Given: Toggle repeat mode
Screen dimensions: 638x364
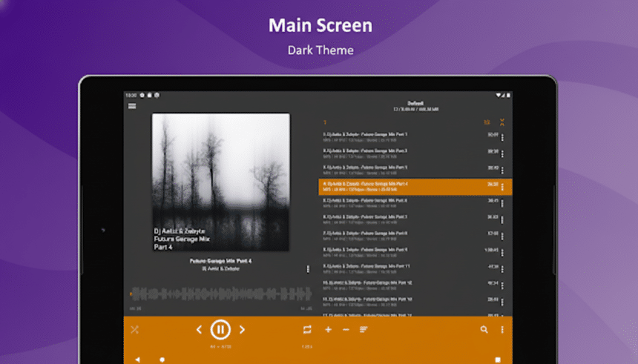Looking at the screenshot, I should pyautogui.click(x=307, y=329).
